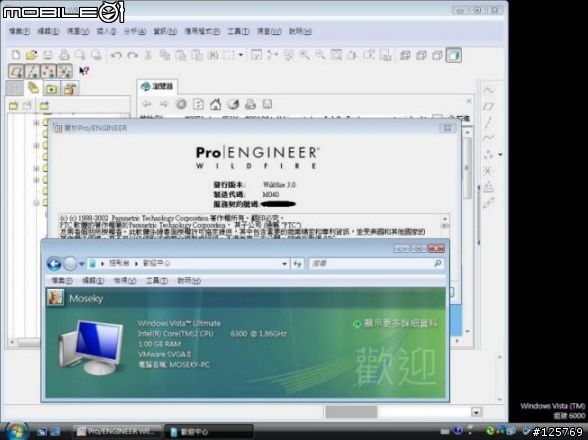Open selection box tool dropdown arrow
Screen dimensions: 588x440
[x=241, y=55]
